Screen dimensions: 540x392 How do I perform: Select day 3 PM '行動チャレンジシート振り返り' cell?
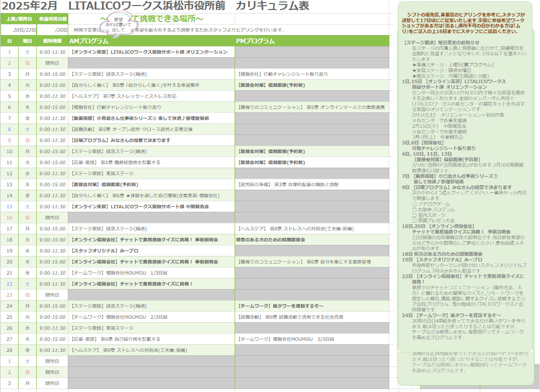(x=312, y=74)
